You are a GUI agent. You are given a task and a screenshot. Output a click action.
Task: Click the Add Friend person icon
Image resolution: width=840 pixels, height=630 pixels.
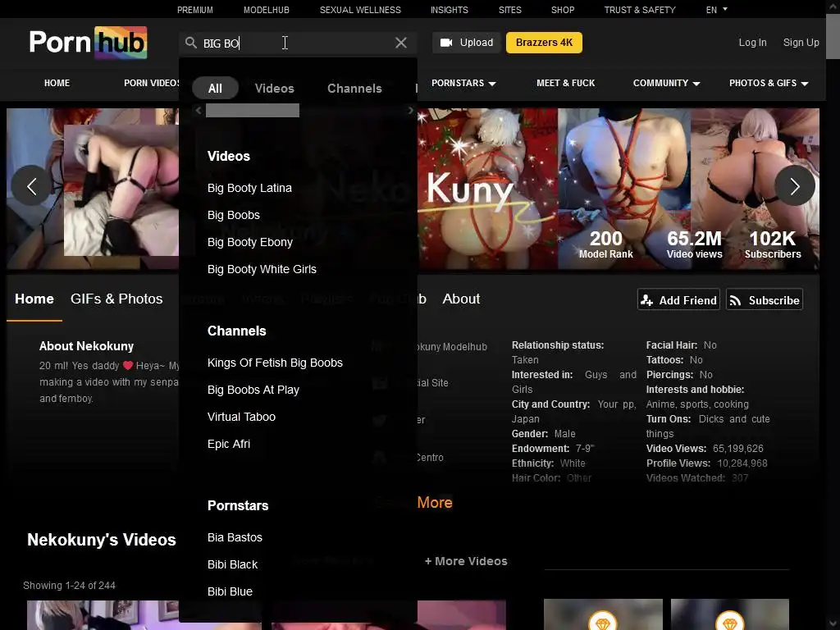(x=646, y=300)
